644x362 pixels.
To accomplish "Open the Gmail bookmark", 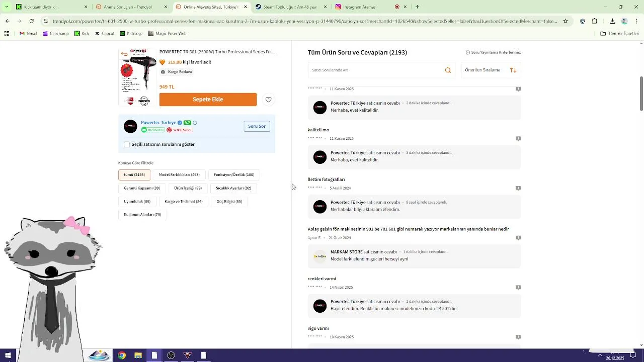I will click(28, 34).
